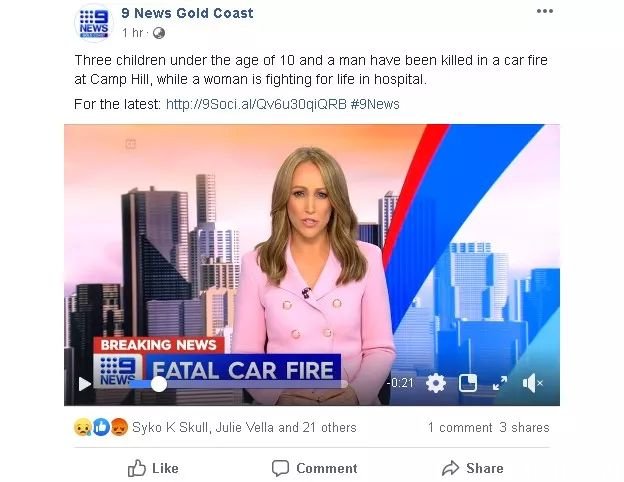624x482 pixels.
Task: Share the post via Share button
Action: [472, 468]
